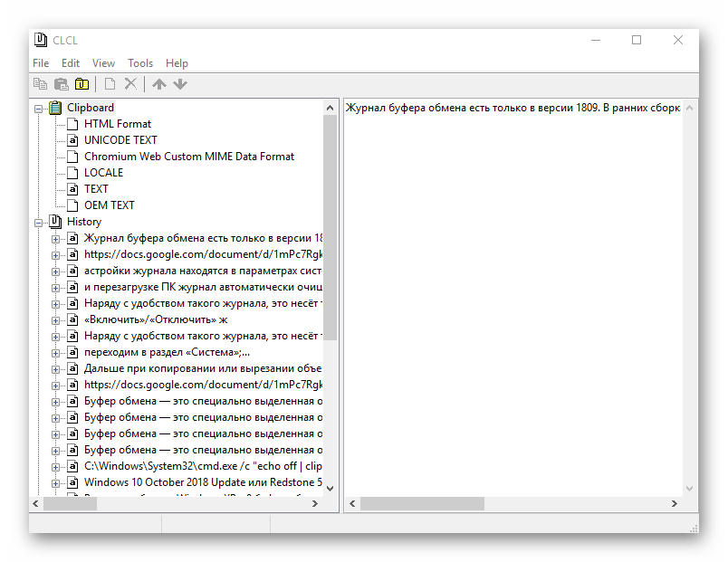This screenshot has height=562, width=728.
Task: Click the CLCL app icon in title bar
Action: [41, 40]
